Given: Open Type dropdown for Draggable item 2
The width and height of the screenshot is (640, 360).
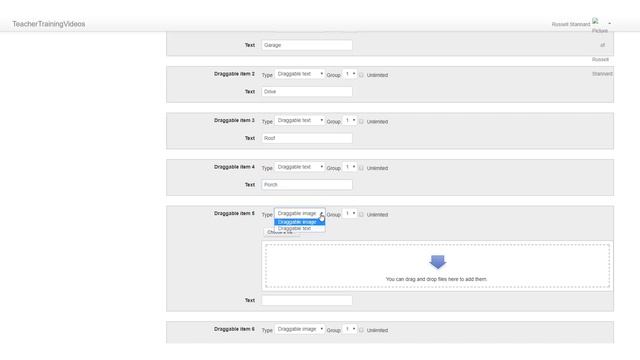Looking at the screenshot, I should (300, 74).
